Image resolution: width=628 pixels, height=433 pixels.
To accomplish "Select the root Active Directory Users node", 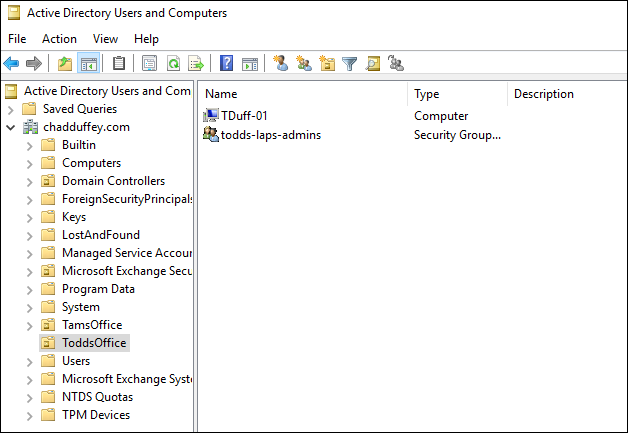I will (x=107, y=91).
